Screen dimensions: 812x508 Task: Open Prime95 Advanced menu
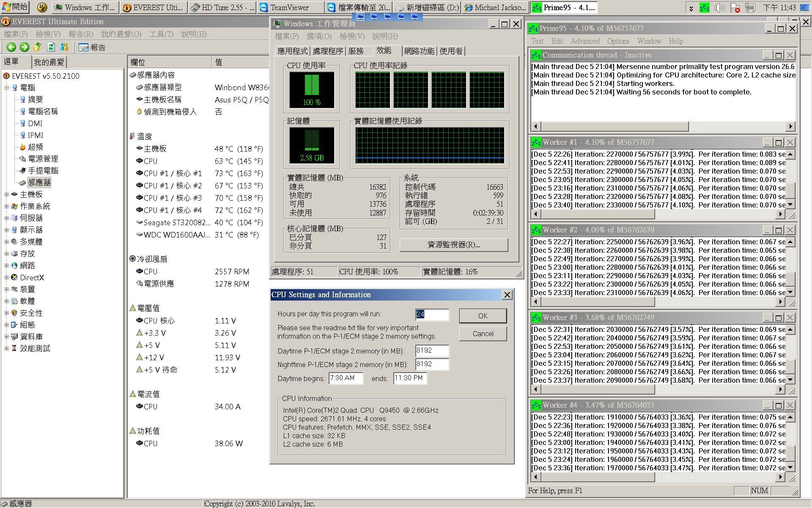point(585,41)
